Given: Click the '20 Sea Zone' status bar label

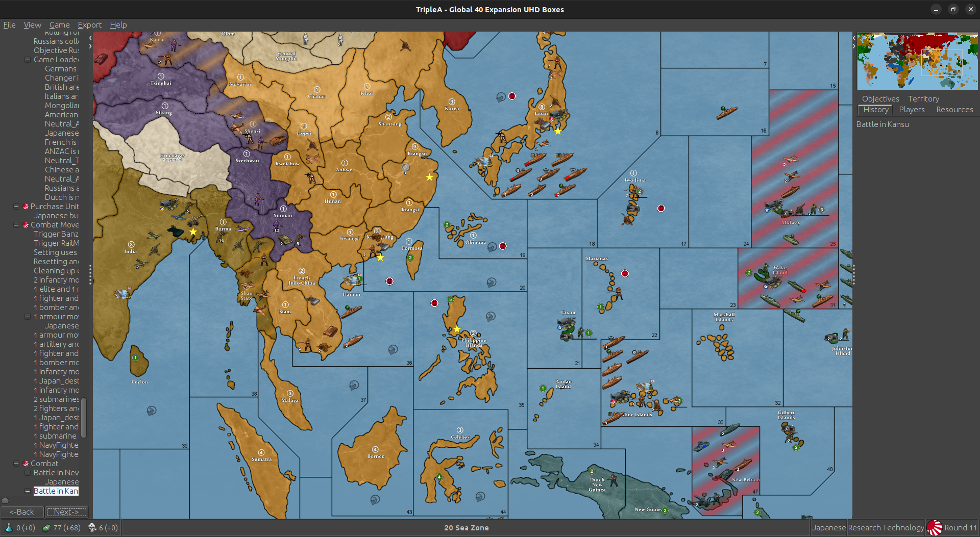Looking at the screenshot, I should (x=466, y=528).
